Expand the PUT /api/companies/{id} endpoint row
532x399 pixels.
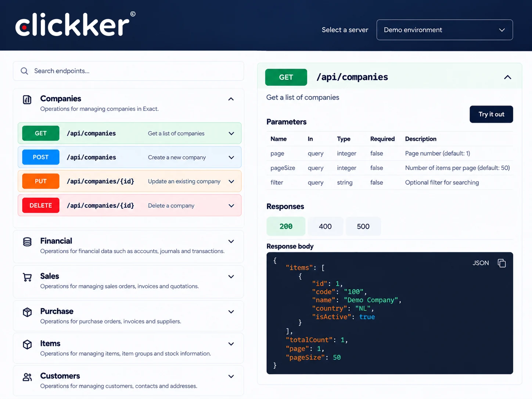[231, 181]
